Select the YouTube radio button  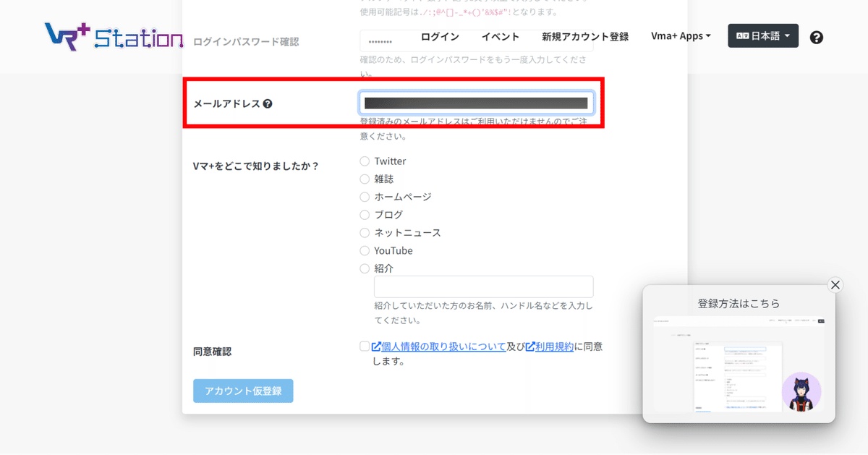(365, 250)
